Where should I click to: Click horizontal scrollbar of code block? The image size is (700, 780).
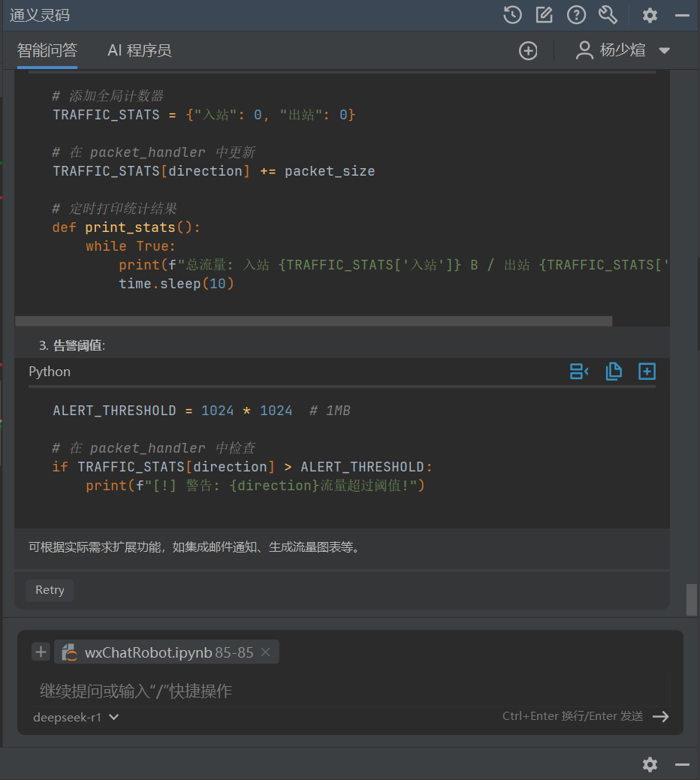tap(313, 321)
